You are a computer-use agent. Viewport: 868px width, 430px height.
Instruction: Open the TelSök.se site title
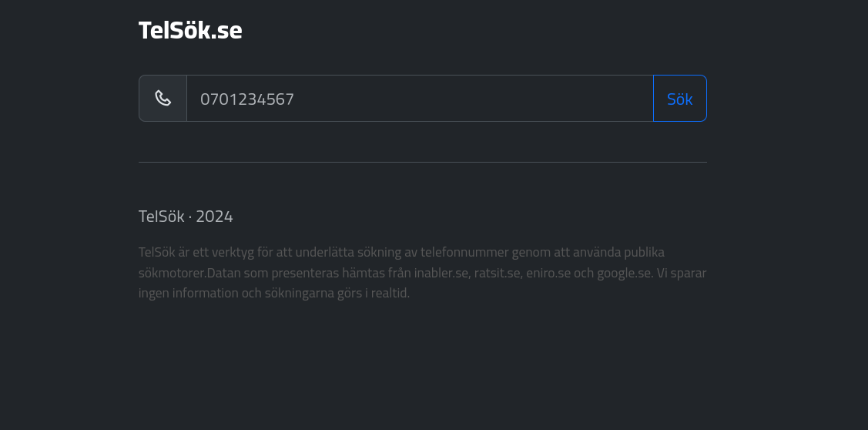pos(190,30)
